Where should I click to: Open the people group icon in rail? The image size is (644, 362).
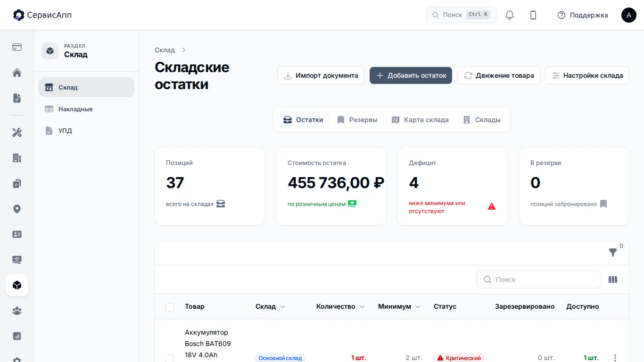(17, 311)
